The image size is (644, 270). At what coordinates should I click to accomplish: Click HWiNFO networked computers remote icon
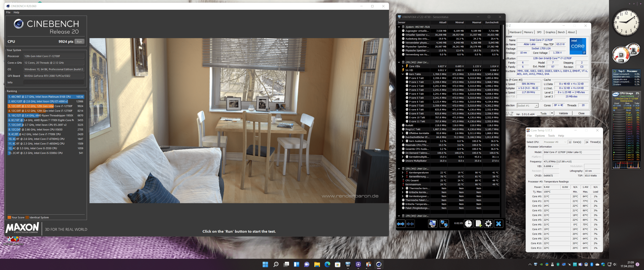[x=444, y=224]
